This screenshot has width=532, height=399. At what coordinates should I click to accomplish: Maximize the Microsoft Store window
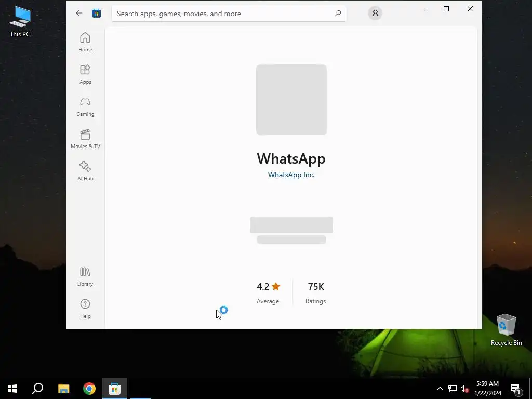[446, 9]
